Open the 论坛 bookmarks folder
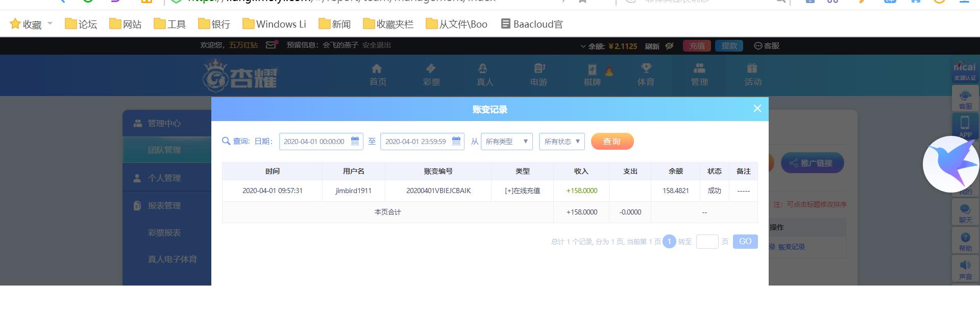The width and height of the screenshot is (980, 331). point(81,24)
